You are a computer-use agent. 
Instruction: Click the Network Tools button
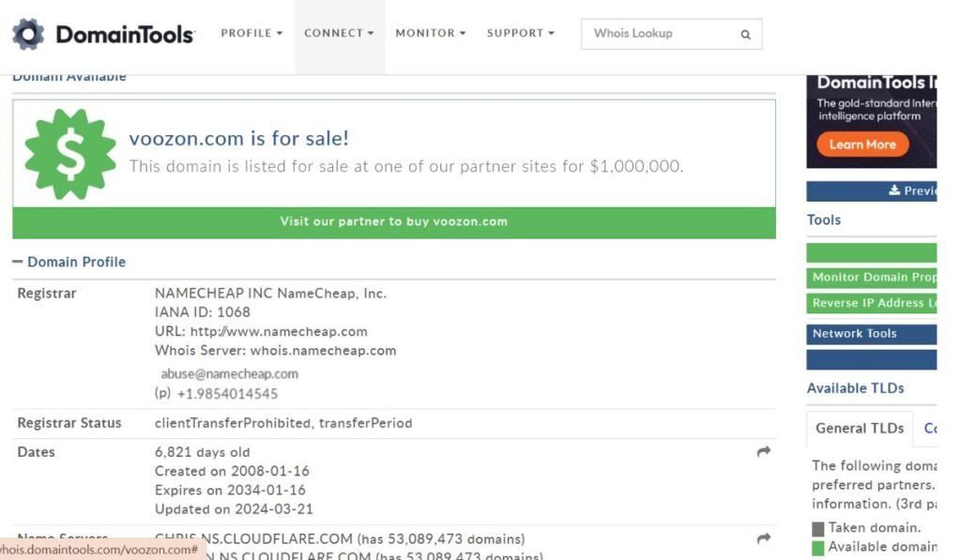click(872, 334)
